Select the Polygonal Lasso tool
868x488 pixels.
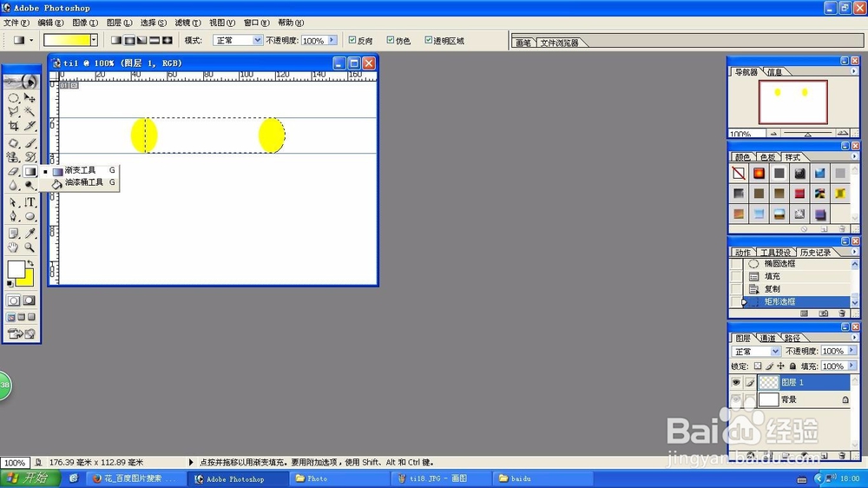(x=13, y=112)
